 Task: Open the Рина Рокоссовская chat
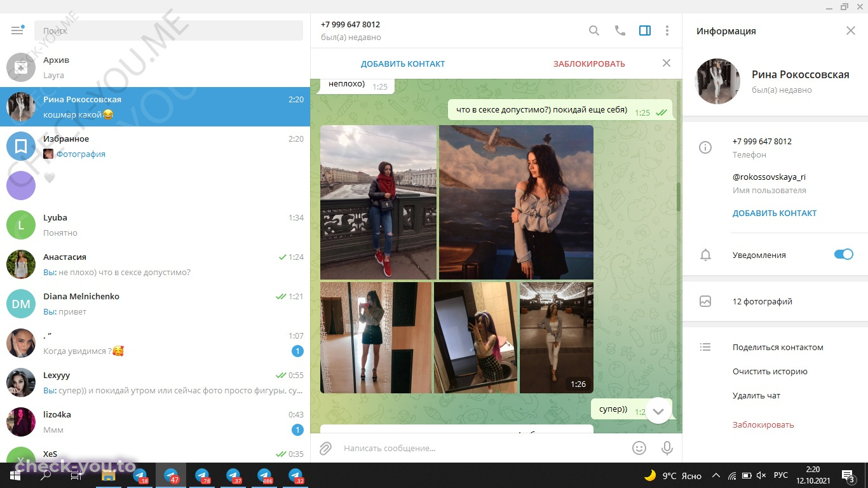[155, 107]
